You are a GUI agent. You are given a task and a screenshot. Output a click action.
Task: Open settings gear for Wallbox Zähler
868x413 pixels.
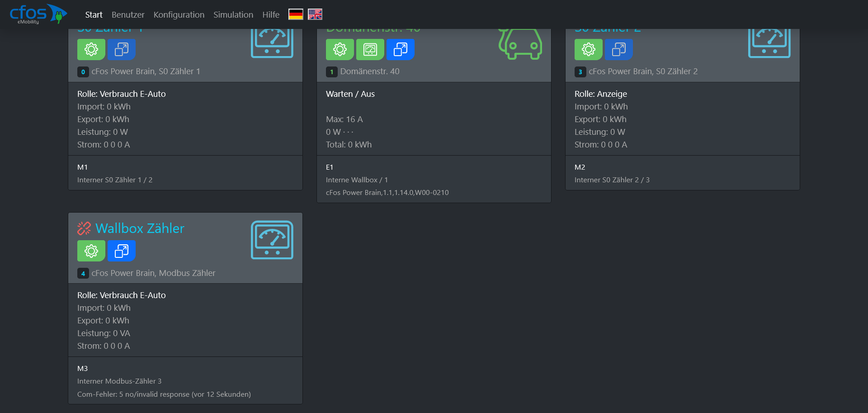(91, 251)
